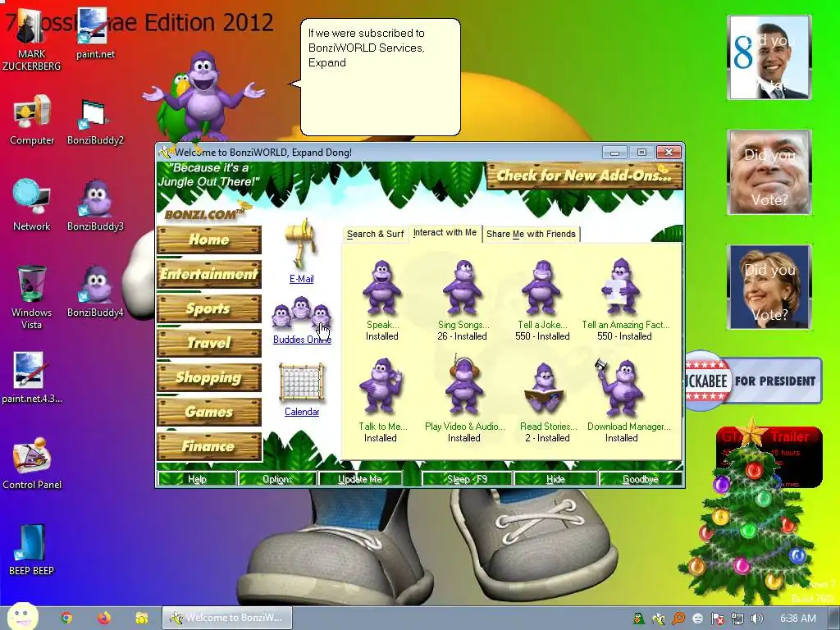Open the Read Stories monkey icon
Viewport: 840px width, 630px height.
(545, 389)
